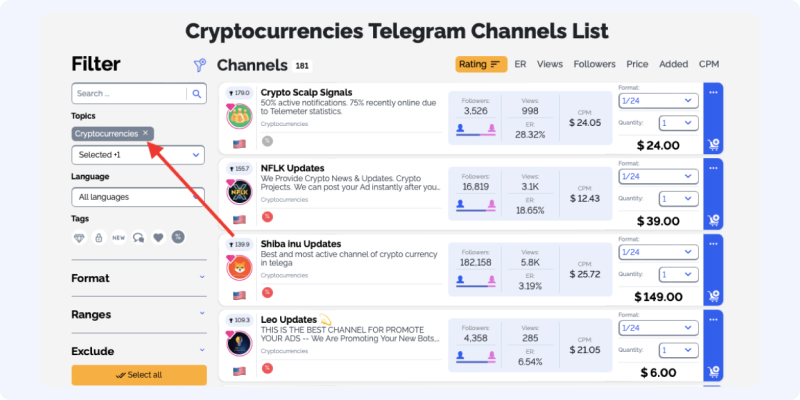
Task: Sort channels by CPM
Action: (x=709, y=64)
